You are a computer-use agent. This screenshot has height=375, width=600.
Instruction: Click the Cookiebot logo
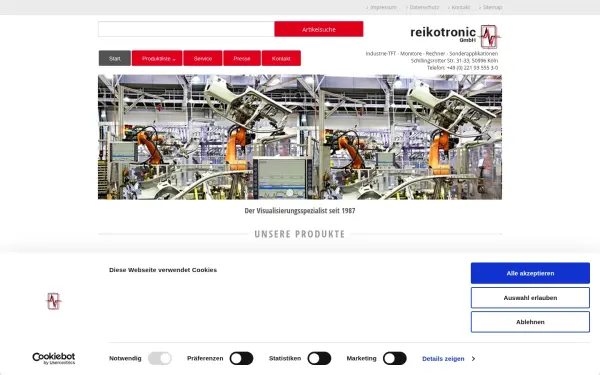pyautogui.click(x=54, y=359)
